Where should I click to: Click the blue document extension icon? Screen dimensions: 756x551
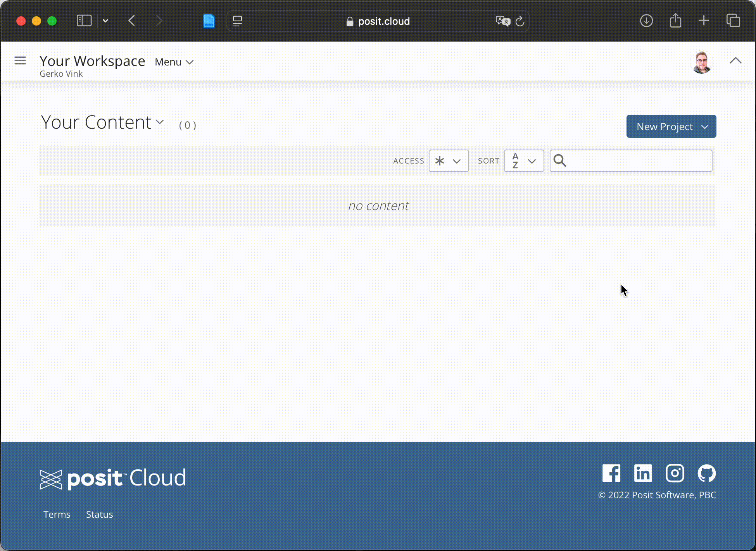click(x=209, y=21)
